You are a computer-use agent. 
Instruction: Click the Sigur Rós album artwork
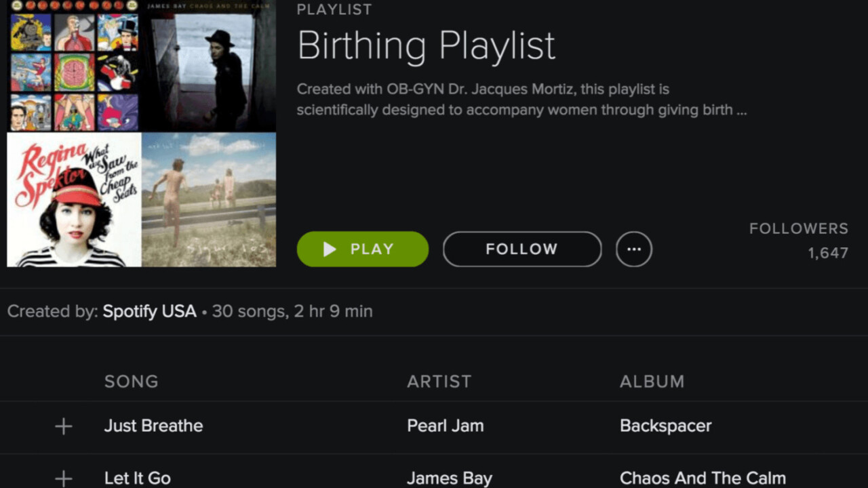tap(207, 200)
